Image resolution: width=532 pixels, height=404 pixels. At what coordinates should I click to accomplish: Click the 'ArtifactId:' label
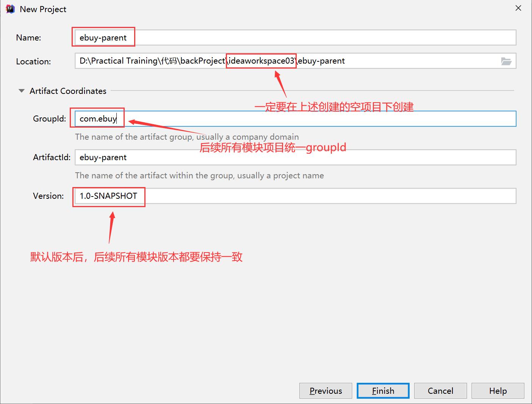point(52,157)
